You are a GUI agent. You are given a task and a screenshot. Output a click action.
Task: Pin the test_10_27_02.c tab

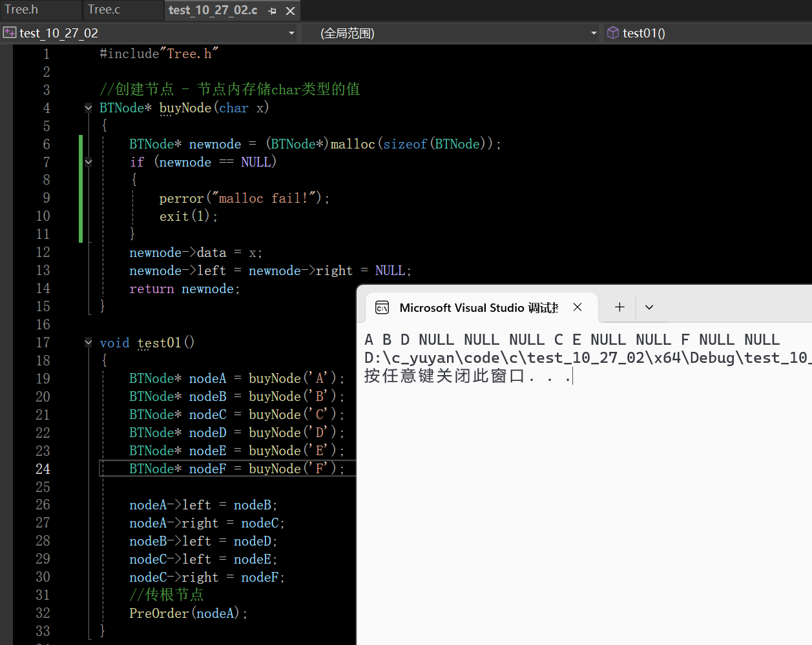point(272,11)
